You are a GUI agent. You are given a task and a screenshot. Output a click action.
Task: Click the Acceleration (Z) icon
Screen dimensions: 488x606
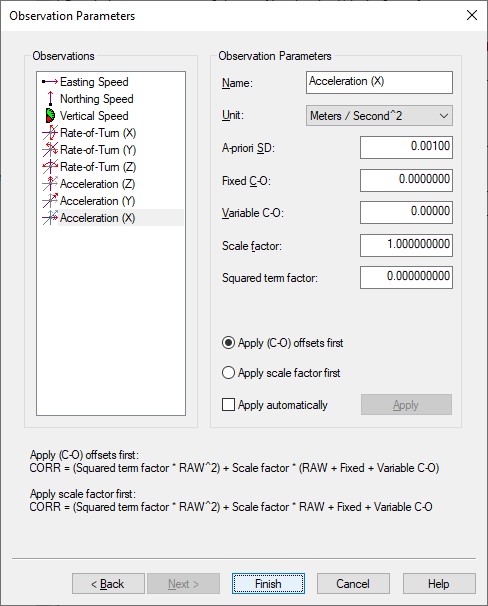click(50, 184)
